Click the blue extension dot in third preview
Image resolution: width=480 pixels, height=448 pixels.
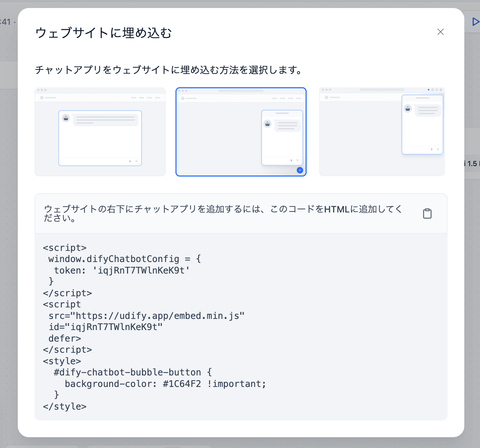click(x=428, y=90)
